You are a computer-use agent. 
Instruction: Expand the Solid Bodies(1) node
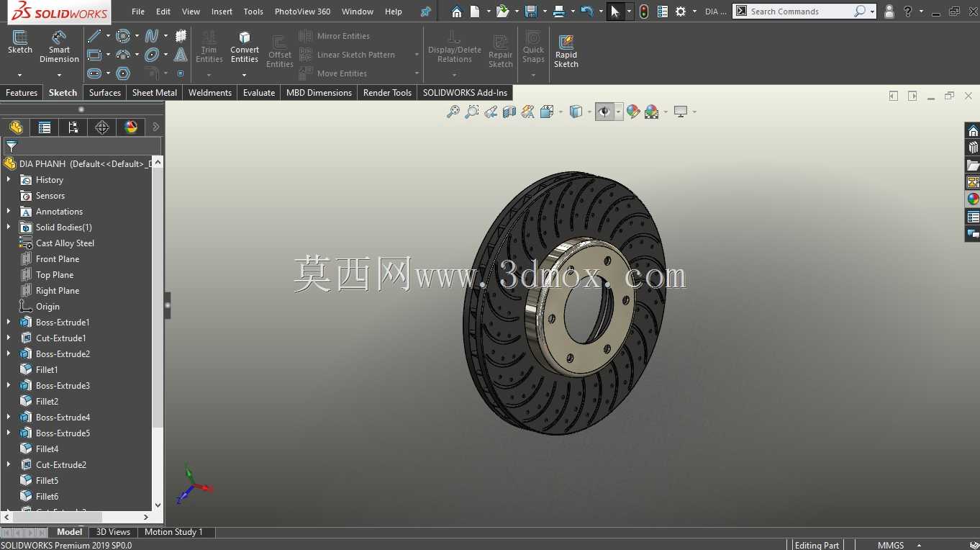tap(9, 227)
